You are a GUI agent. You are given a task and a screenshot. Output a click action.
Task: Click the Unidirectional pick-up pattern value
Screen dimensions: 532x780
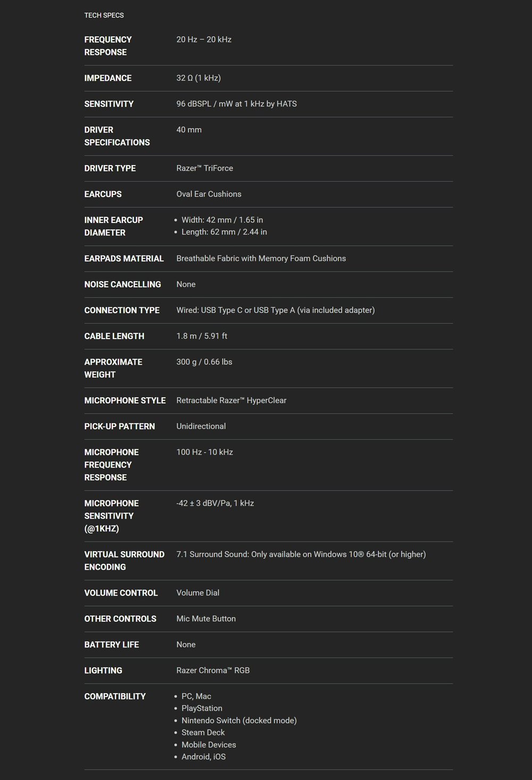point(201,426)
